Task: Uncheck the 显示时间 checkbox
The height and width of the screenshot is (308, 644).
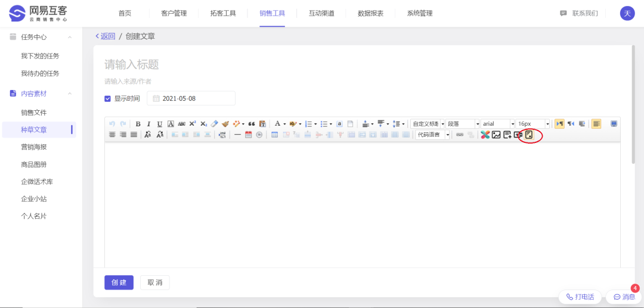Action: point(108,98)
